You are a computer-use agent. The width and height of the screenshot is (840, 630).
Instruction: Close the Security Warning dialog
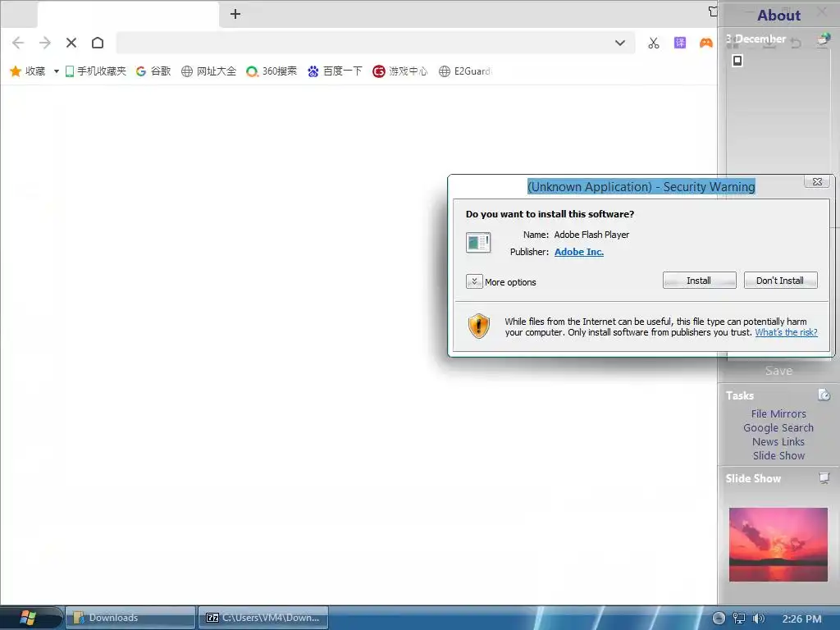point(817,181)
